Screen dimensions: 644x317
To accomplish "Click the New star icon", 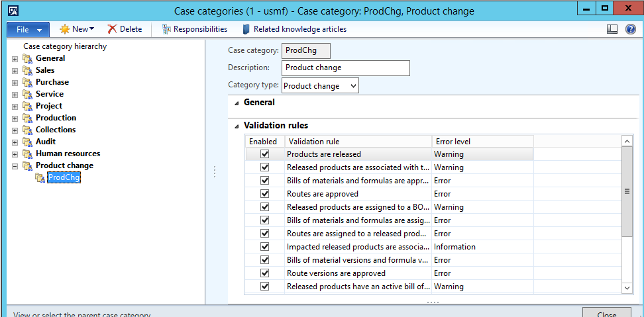I will [64, 29].
